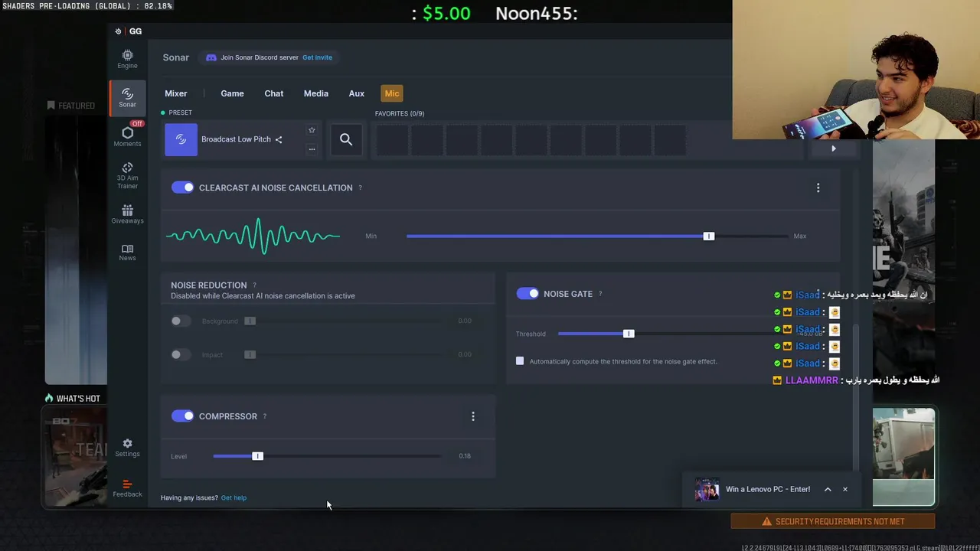Share the Broadcast Low Pitch preset
The image size is (980, 551).
point(279,139)
